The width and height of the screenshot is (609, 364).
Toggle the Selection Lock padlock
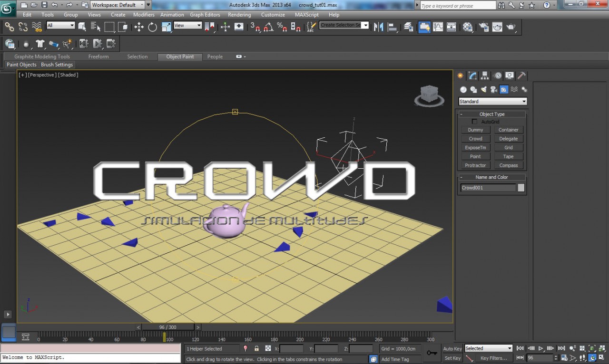tap(257, 348)
